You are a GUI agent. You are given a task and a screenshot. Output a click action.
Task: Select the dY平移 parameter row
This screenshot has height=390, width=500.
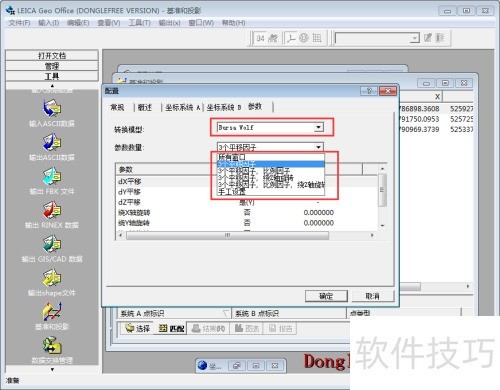[247, 192]
